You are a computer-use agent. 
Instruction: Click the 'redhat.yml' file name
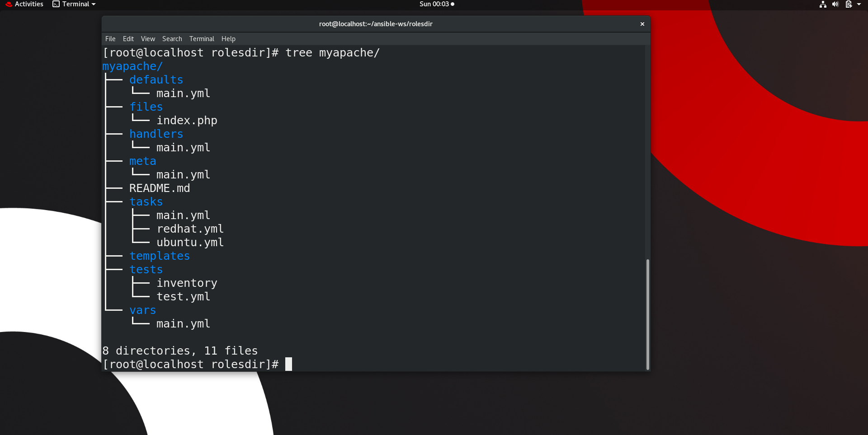[190, 229]
